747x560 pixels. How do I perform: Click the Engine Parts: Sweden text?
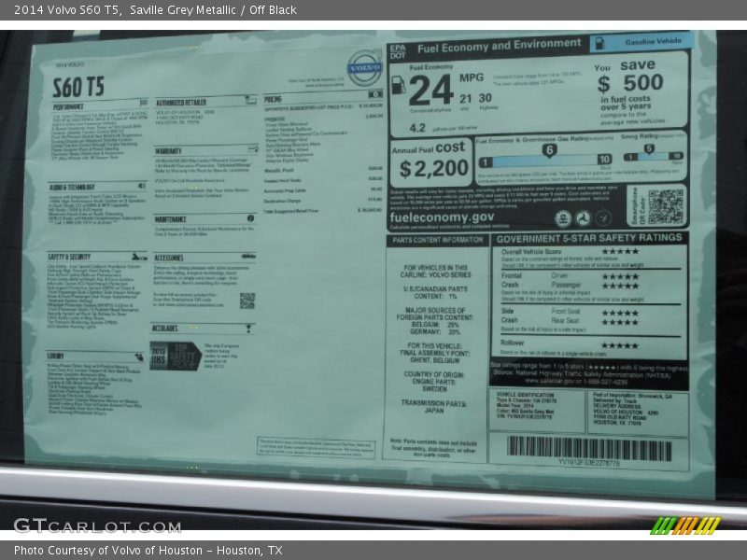[434, 385]
